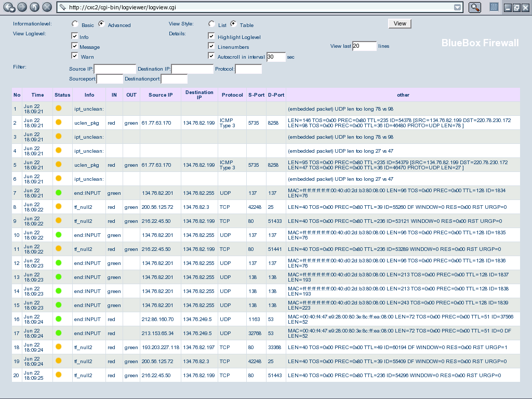The width and height of the screenshot is (532, 399).
Task: Open the URL bar history dropdown arrow
Action: pyautogui.click(x=457, y=7)
